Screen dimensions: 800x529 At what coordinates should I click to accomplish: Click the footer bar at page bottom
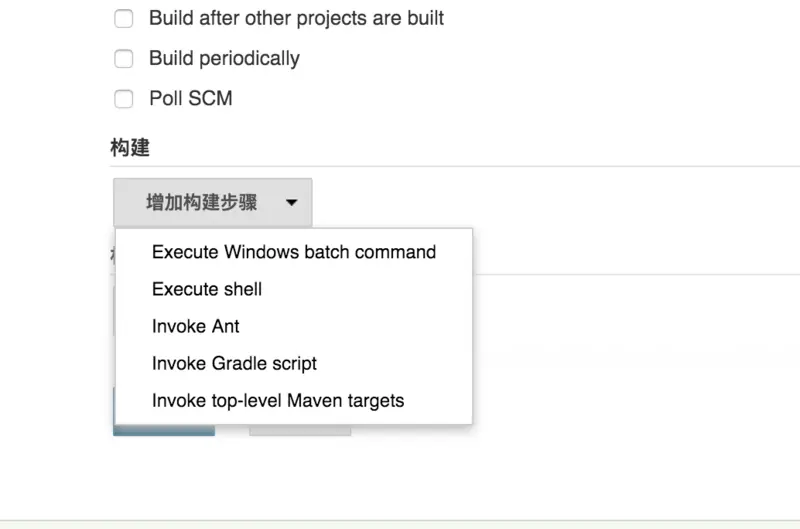tap(400, 524)
